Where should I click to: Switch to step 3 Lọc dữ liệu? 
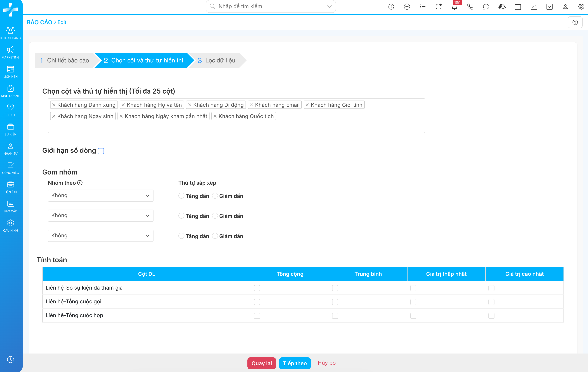217,60
